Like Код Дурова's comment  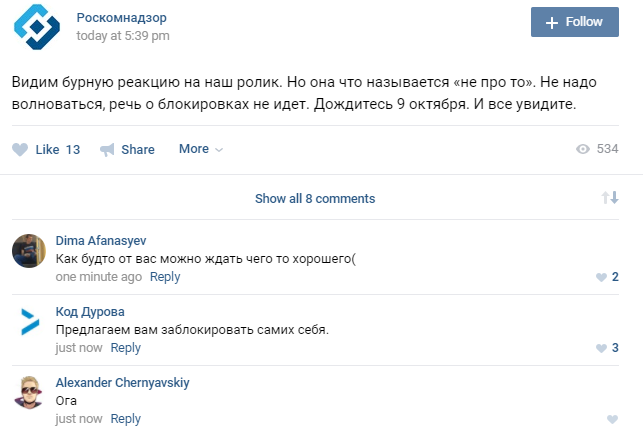click(x=601, y=348)
